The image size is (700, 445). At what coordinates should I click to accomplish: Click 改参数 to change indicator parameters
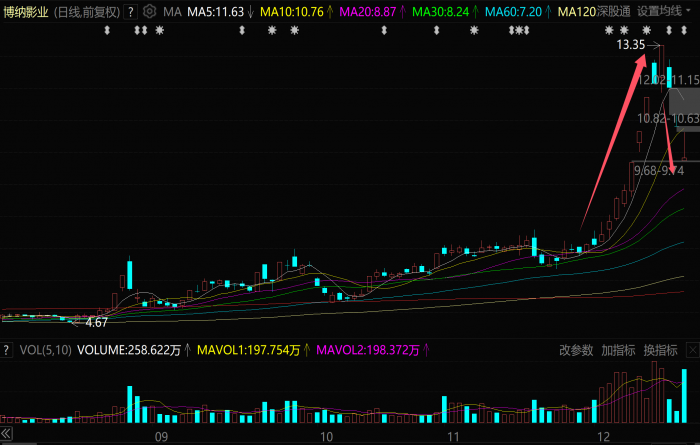(x=576, y=350)
